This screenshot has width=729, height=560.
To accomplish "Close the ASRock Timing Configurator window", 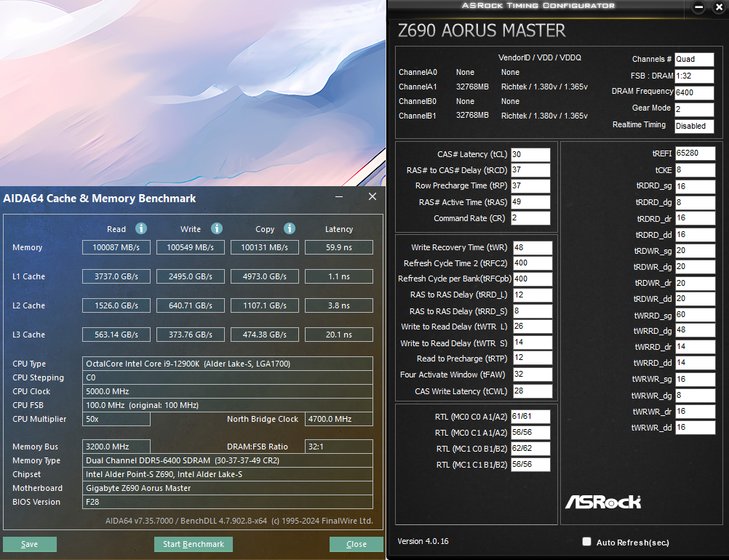I will pyautogui.click(x=719, y=7).
